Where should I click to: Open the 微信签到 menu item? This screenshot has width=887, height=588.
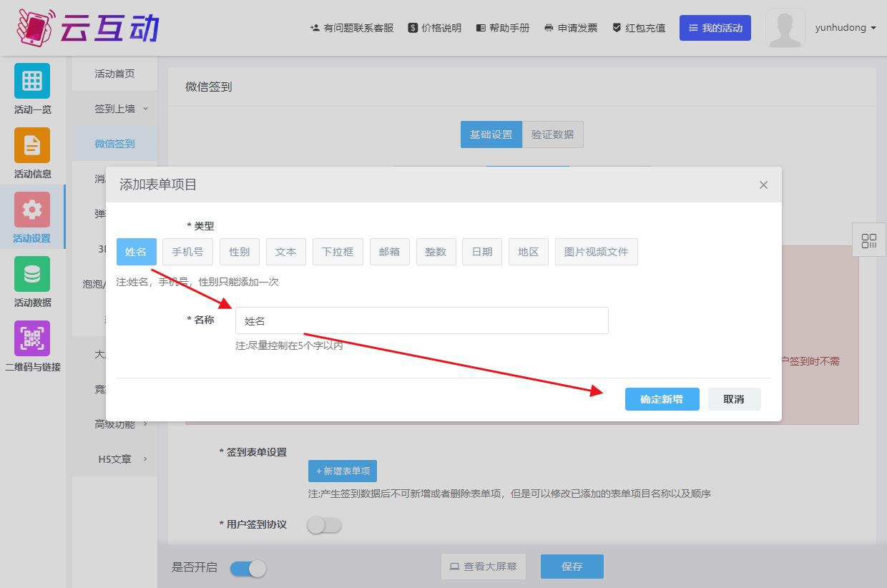coord(114,144)
